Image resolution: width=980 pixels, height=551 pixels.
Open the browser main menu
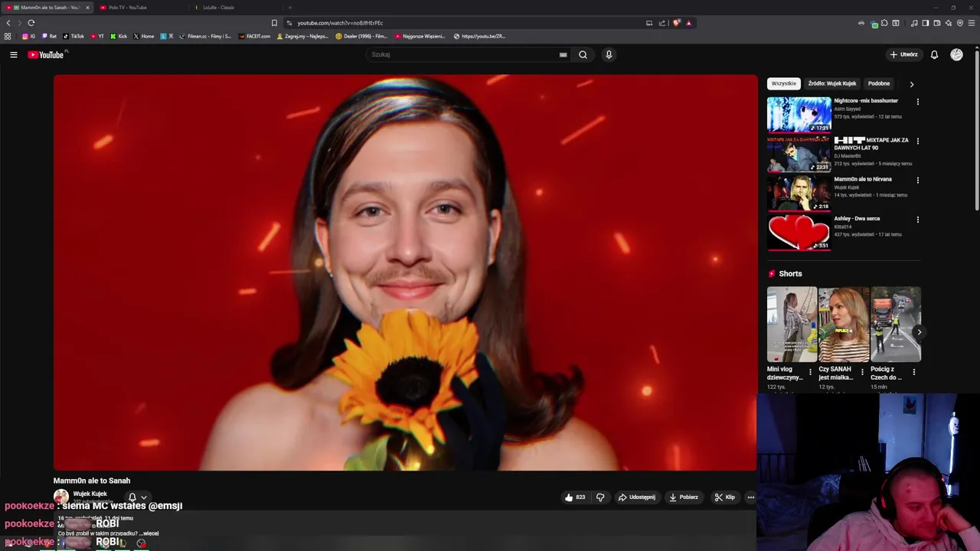(972, 23)
